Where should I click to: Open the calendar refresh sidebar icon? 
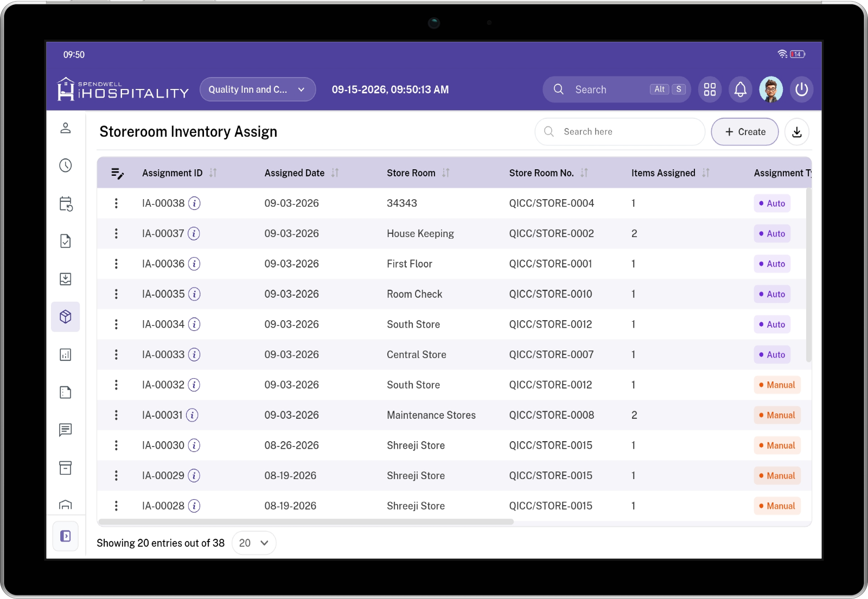66,203
